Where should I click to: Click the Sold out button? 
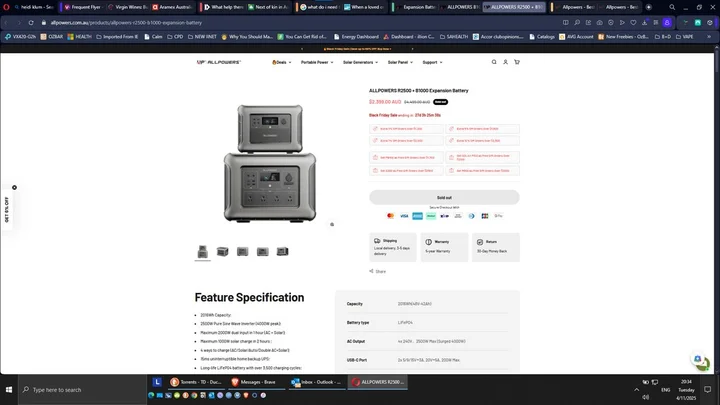[x=444, y=197]
